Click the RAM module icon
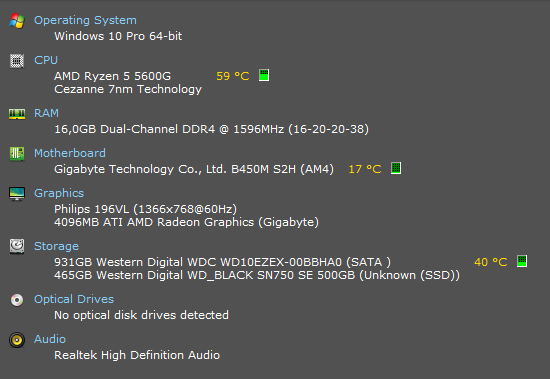The height and width of the screenshot is (379, 550). pos(17,114)
